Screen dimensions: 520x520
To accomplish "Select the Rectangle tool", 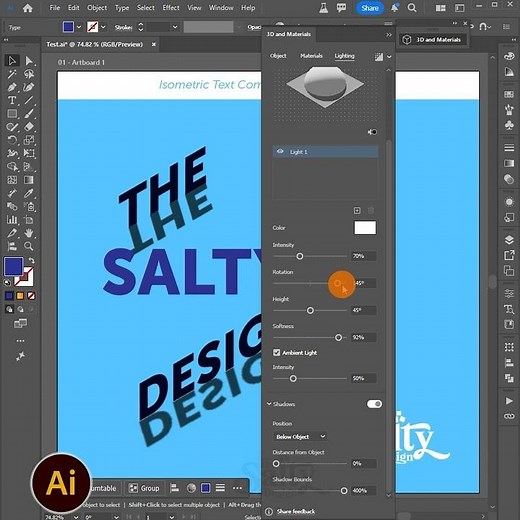I will [12, 114].
